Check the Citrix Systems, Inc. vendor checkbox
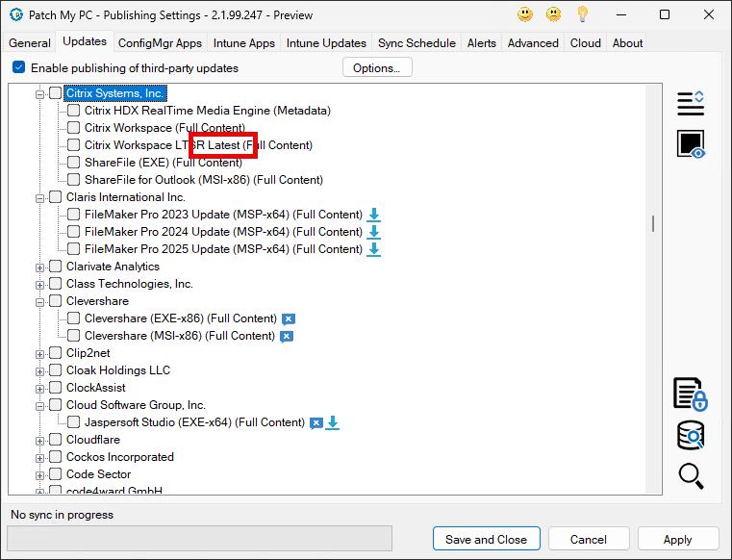 [x=56, y=93]
